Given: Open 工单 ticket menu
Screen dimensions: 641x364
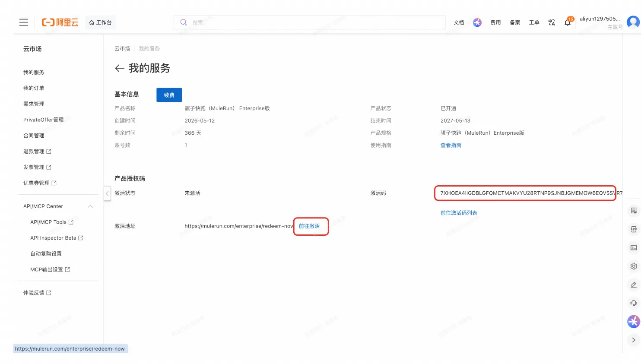Looking at the screenshot, I should pyautogui.click(x=534, y=22).
